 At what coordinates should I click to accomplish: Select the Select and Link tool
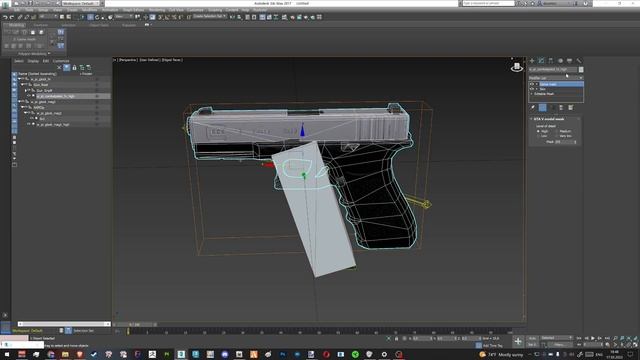[x=20, y=17]
